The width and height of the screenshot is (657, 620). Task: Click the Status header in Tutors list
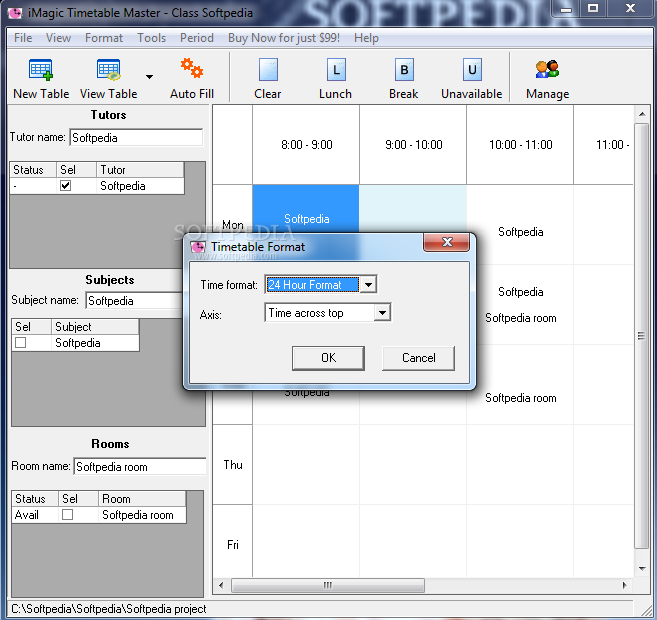33,170
